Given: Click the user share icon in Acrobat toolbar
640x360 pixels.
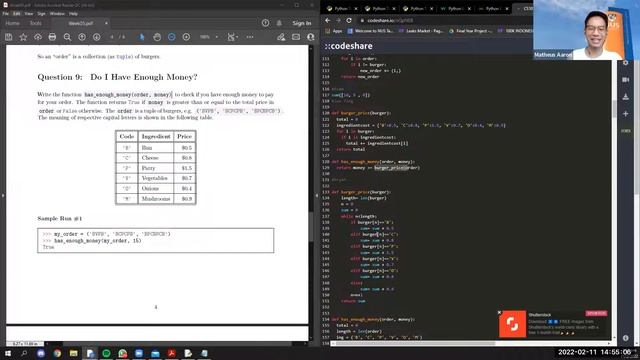Looking at the screenshot, I should point(311,37).
